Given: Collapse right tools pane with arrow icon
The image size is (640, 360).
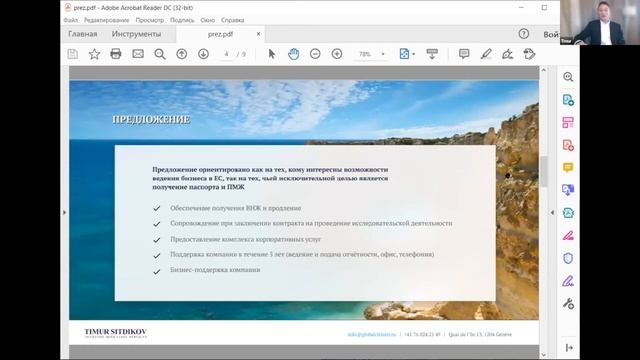Looking at the screenshot, I should pyautogui.click(x=569, y=347).
